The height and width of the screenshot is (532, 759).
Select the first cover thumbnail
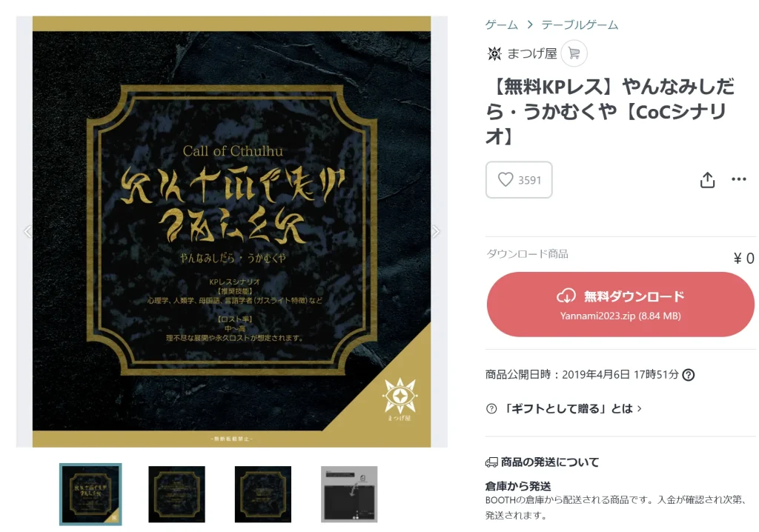[90, 494]
